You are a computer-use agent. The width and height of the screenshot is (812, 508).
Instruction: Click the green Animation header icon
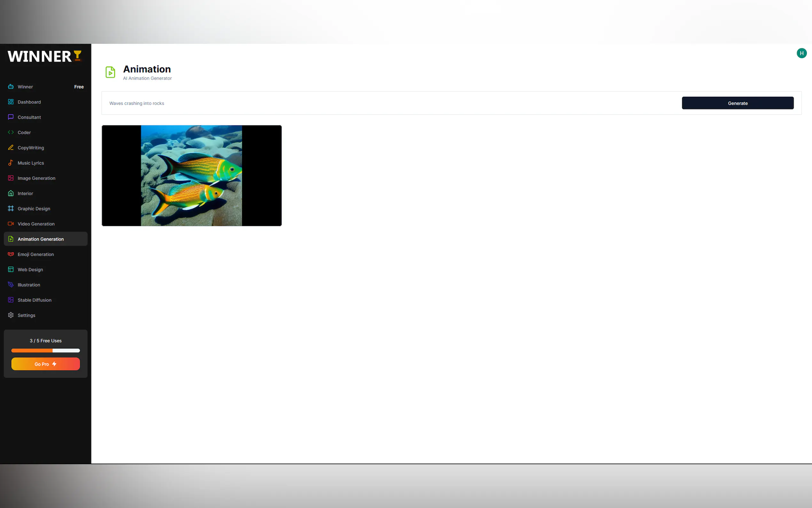point(110,72)
